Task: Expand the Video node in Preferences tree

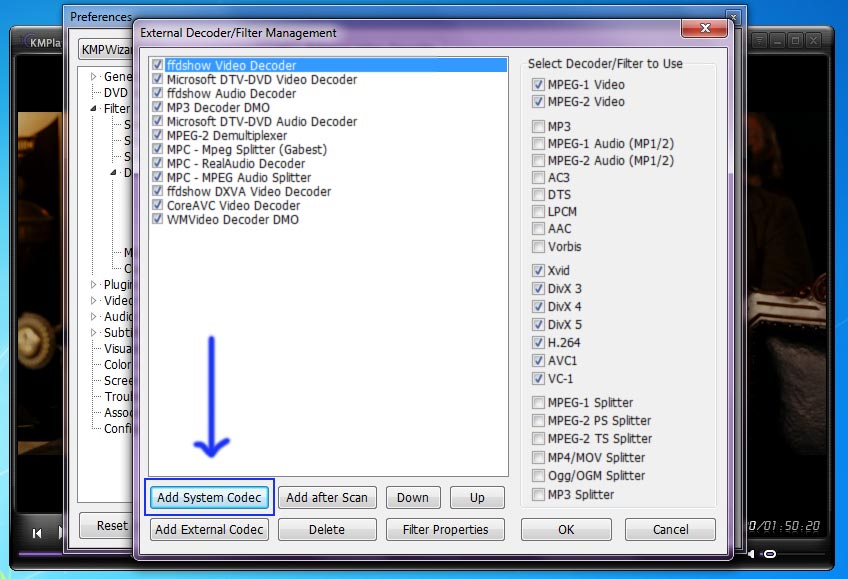Action: tap(94, 300)
